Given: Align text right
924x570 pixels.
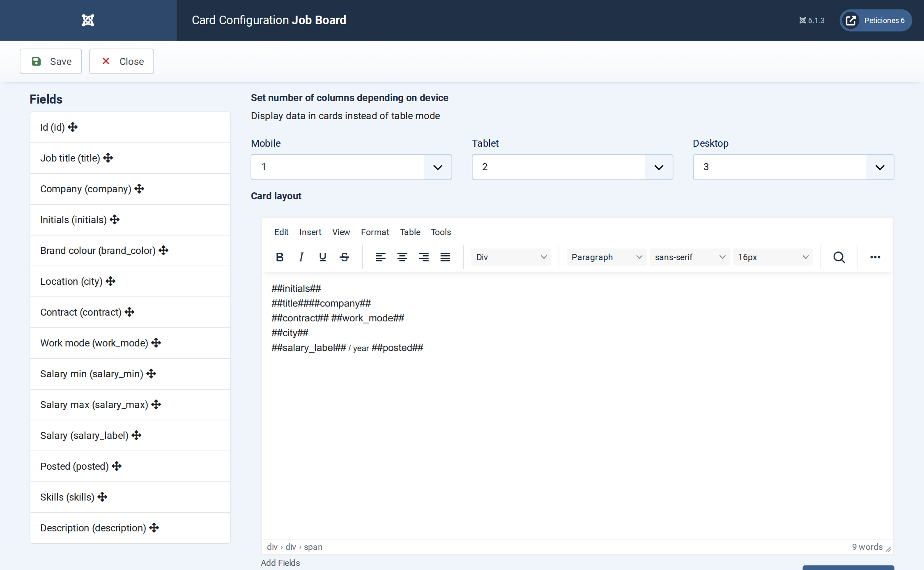Looking at the screenshot, I should pyautogui.click(x=423, y=257).
